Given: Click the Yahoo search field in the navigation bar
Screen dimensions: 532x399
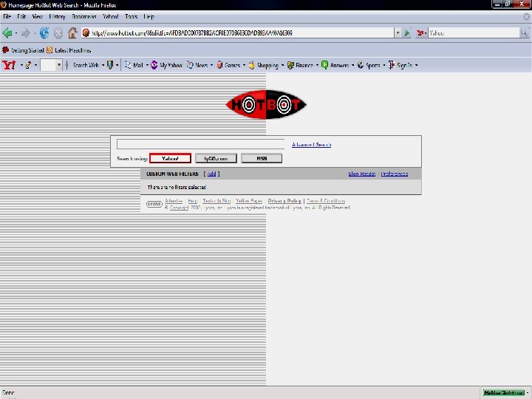Looking at the screenshot, I should [474, 33].
